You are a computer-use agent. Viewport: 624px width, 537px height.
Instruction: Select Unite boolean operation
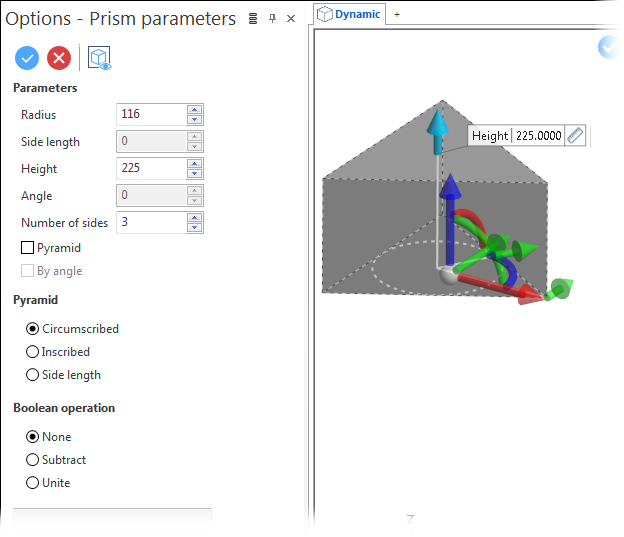[x=32, y=483]
